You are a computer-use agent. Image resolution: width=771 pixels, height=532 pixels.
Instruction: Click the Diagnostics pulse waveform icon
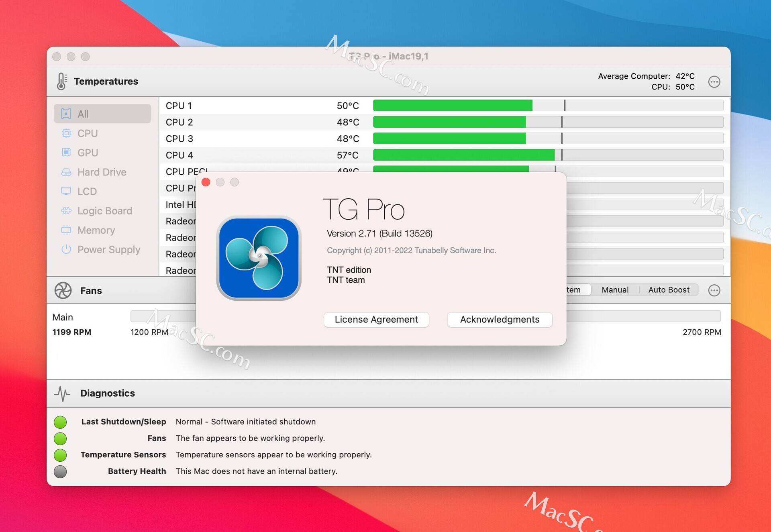click(x=62, y=393)
